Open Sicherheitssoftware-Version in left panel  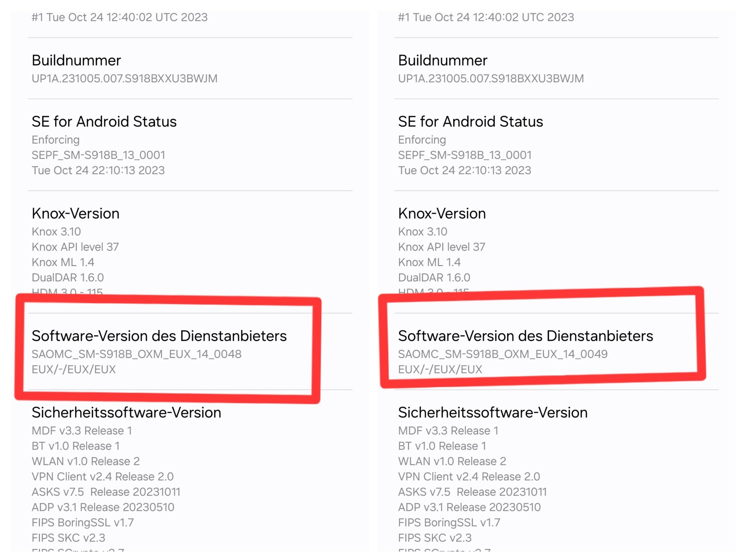point(126,413)
